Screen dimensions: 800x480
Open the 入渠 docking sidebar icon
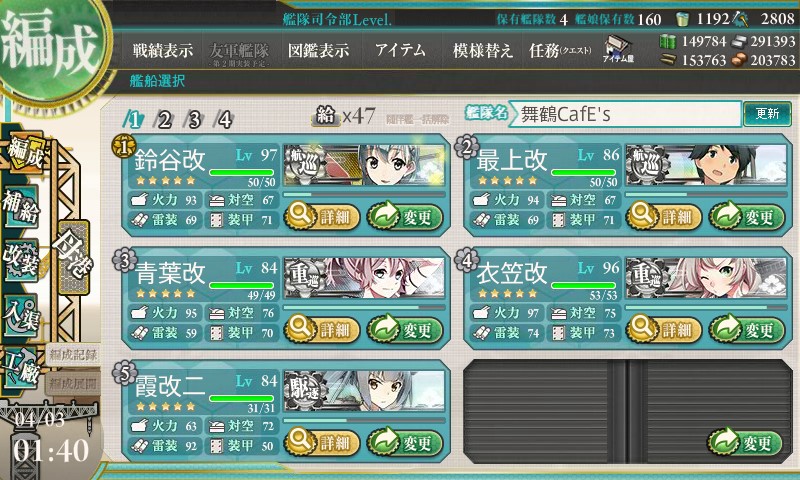pyautogui.click(x=21, y=315)
